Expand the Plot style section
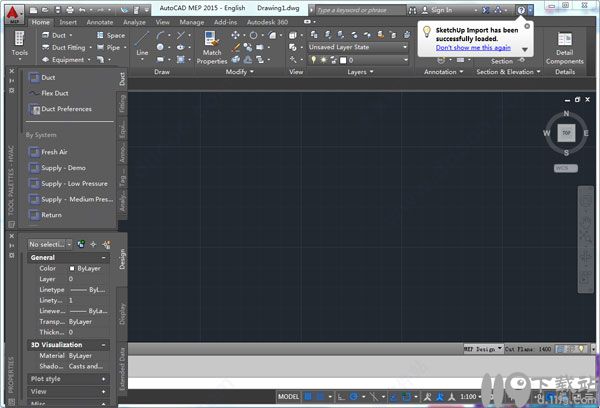Image resolution: width=600 pixels, height=408 pixels. pyautogui.click(x=103, y=379)
